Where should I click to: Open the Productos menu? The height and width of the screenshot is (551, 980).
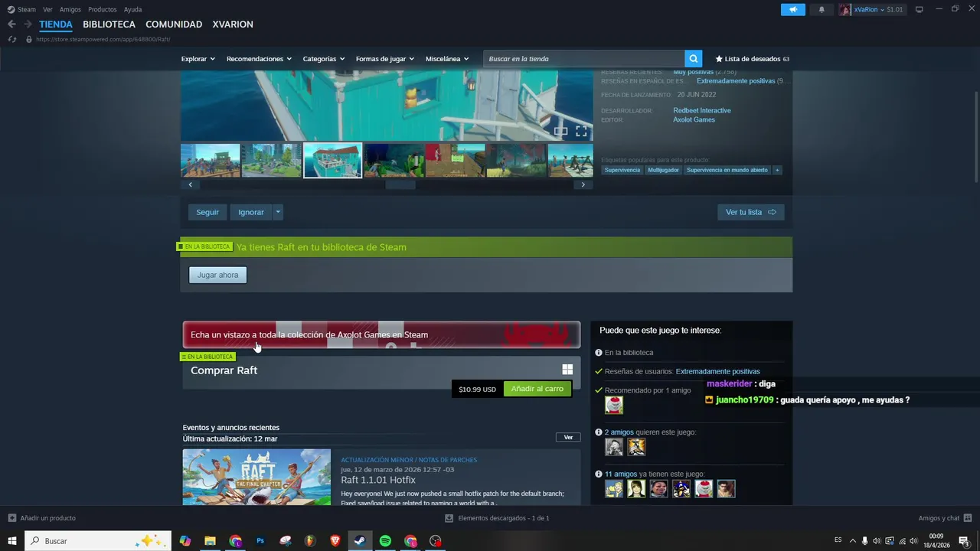(103, 9)
